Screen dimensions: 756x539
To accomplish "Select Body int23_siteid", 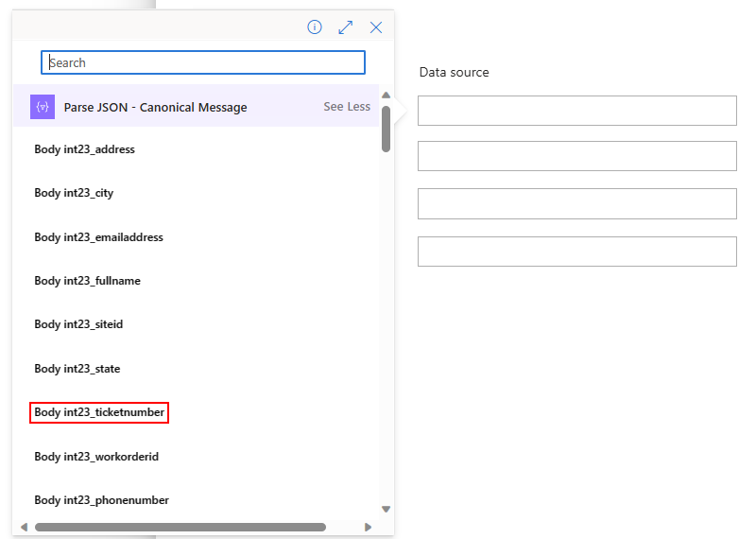I will [x=78, y=324].
